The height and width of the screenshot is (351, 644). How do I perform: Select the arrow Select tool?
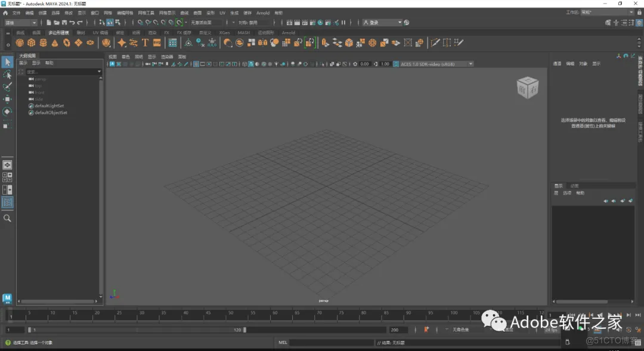point(7,63)
